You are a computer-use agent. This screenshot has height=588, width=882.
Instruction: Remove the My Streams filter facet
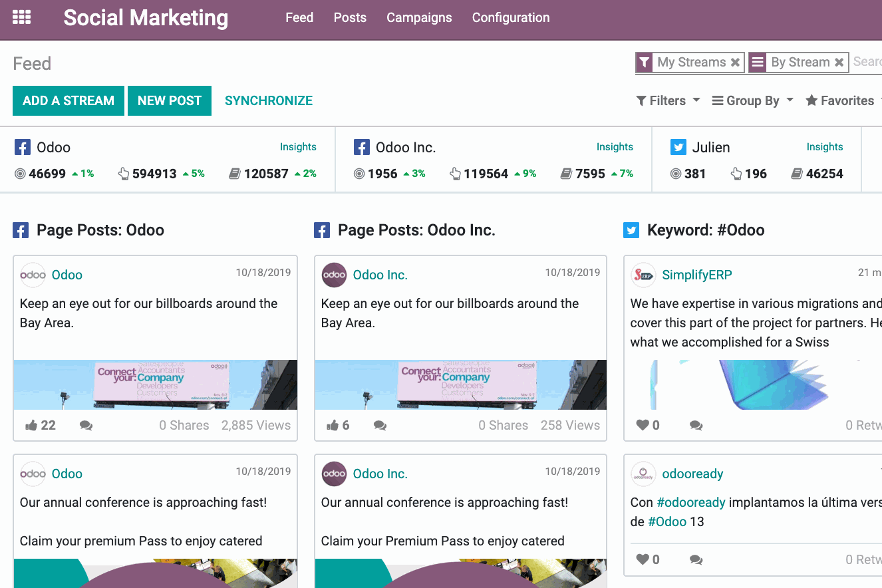[x=735, y=63]
